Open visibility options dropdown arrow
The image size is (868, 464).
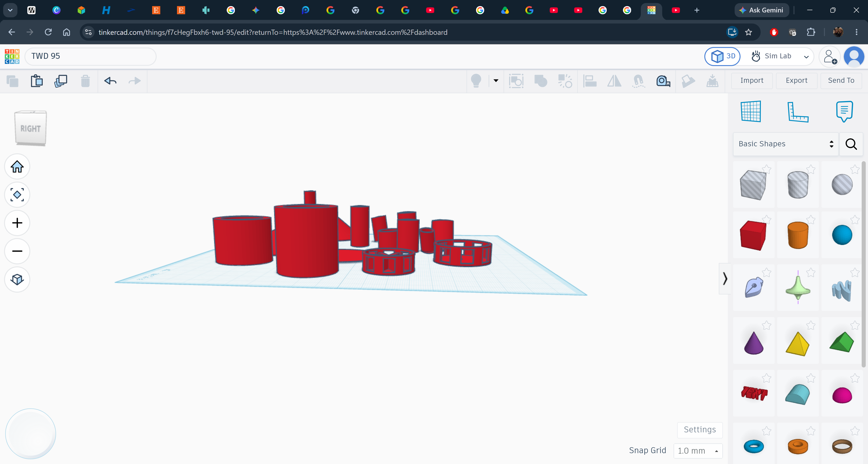pos(496,80)
